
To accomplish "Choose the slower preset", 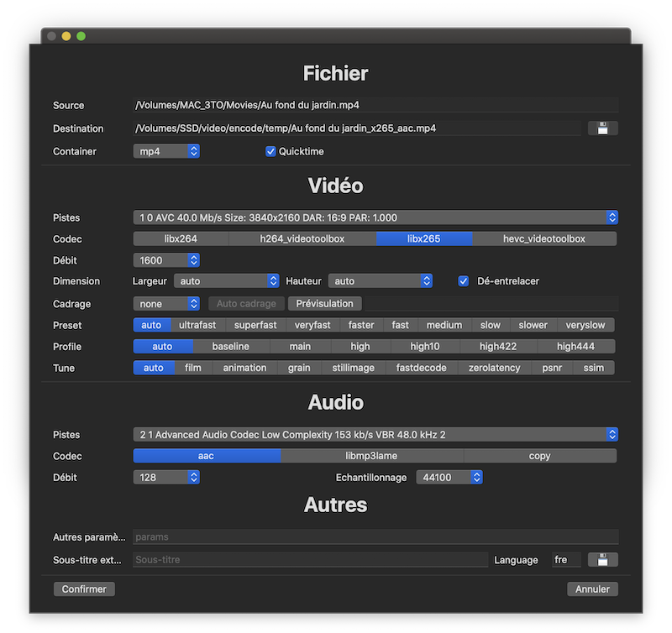I will pyautogui.click(x=533, y=325).
